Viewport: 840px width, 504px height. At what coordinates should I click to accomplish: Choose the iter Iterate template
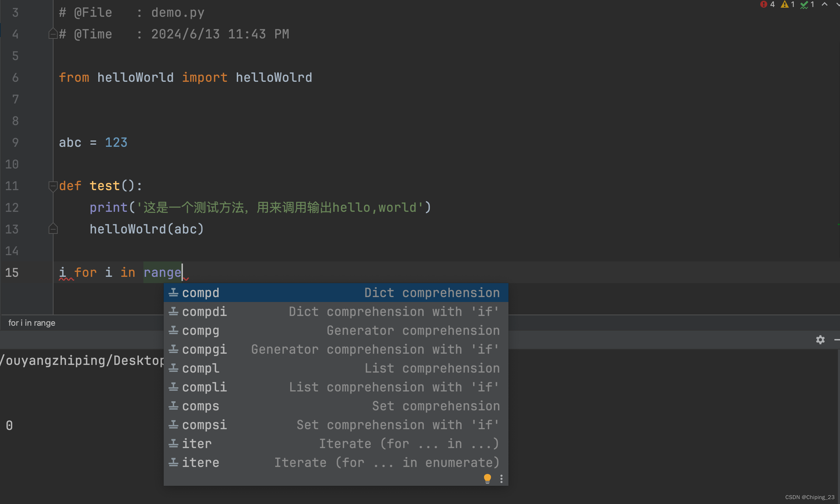coord(336,444)
